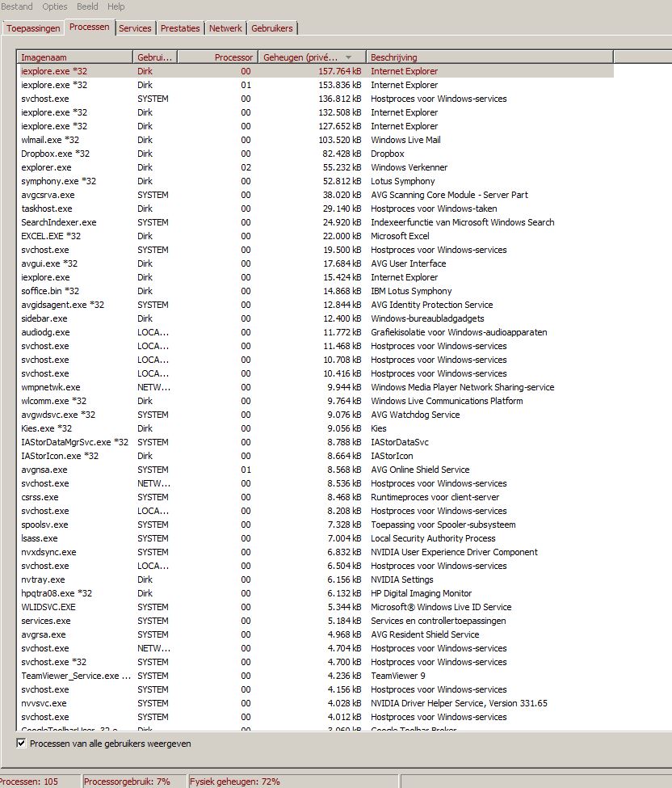672x788 pixels.
Task: Select the nvtray.exe process
Action: [316, 579]
